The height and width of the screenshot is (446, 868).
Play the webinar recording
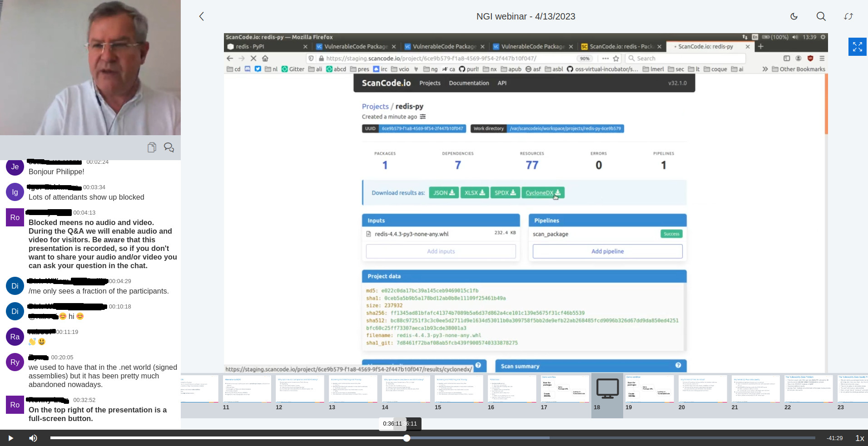coord(10,438)
